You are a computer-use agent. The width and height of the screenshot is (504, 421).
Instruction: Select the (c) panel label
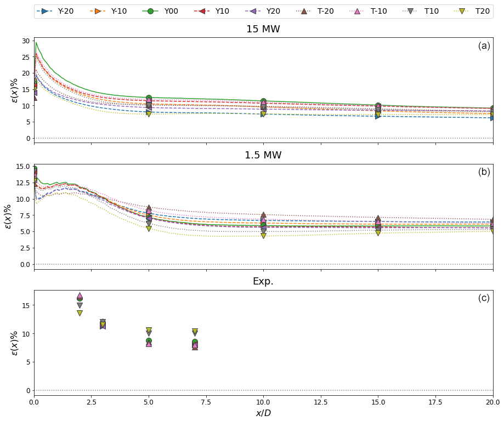[484, 298]
